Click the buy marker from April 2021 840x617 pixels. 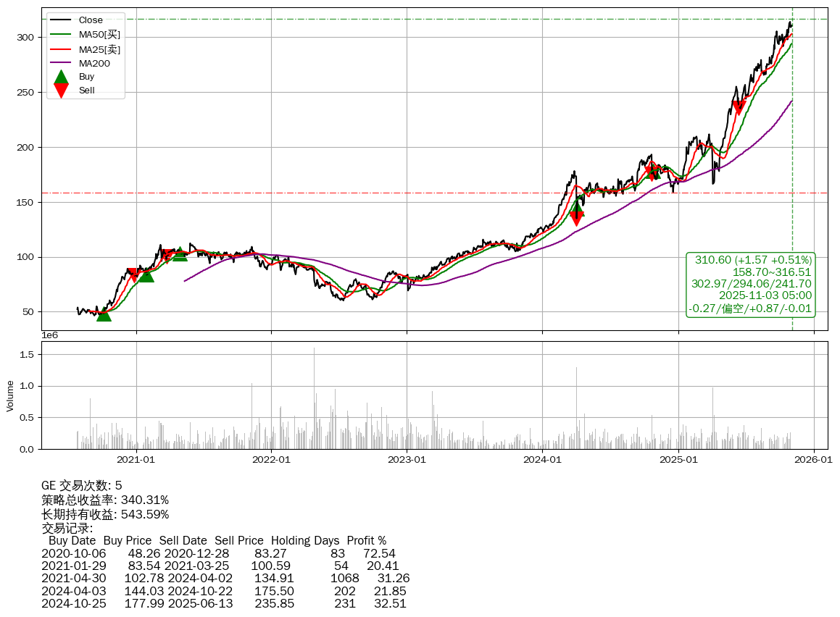pyautogui.click(x=180, y=253)
